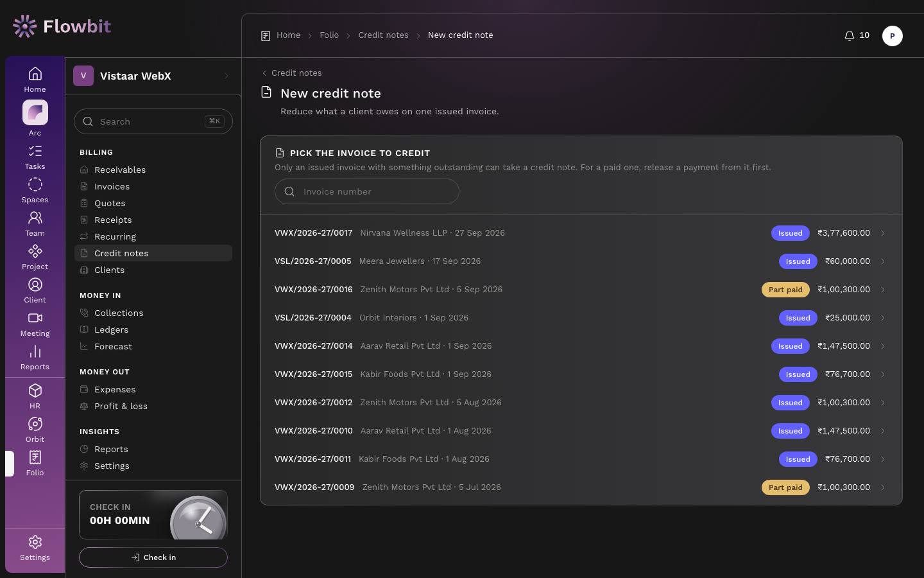This screenshot has width=924, height=578.
Task: Select Credit notes in Billing menu
Action: tap(153, 253)
